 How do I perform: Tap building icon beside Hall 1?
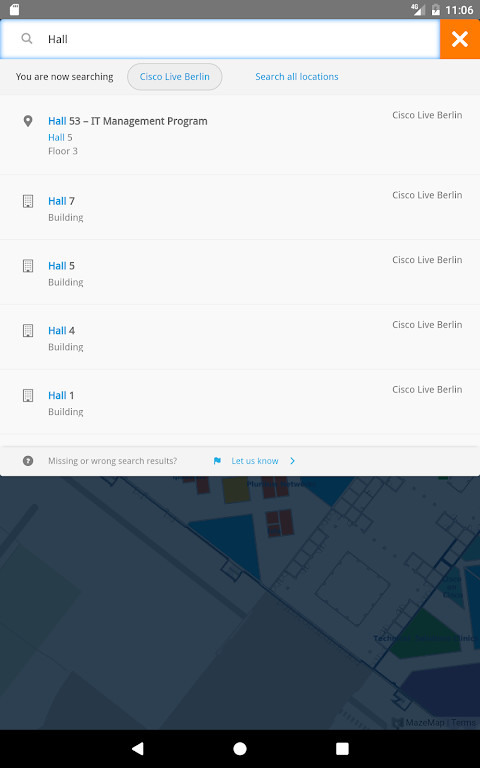[x=28, y=395]
